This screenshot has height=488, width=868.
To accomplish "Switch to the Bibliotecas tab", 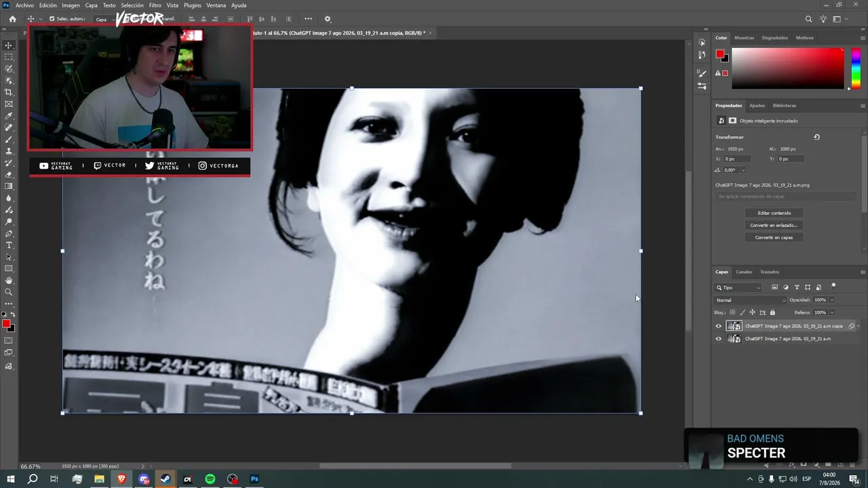I will tap(785, 106).
